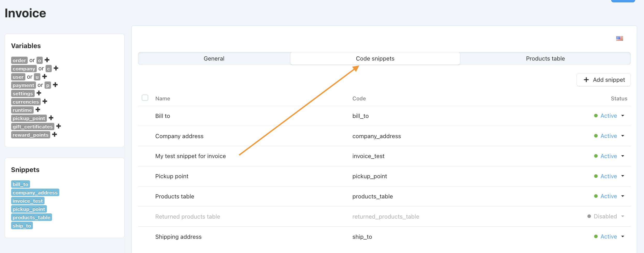Image resolution: width=644 pixels, height=253 pixels.
Task: Open the Returned products table Disabled dropdown
Action: (x=606, y=216)
